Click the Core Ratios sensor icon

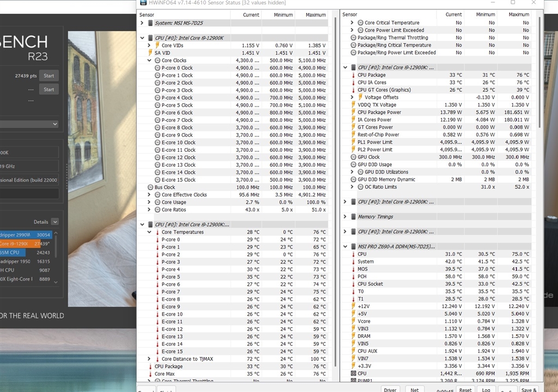[x=157, y=210]
